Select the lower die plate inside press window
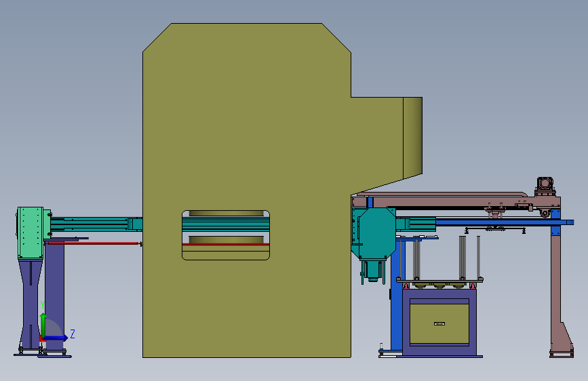 pos(226,239)
